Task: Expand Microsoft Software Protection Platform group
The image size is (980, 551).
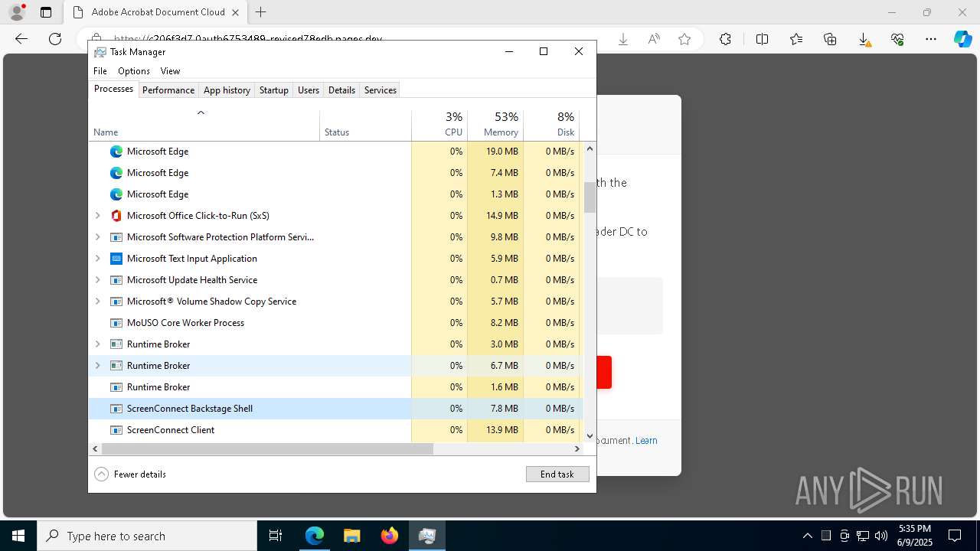Action: (97, 237)
